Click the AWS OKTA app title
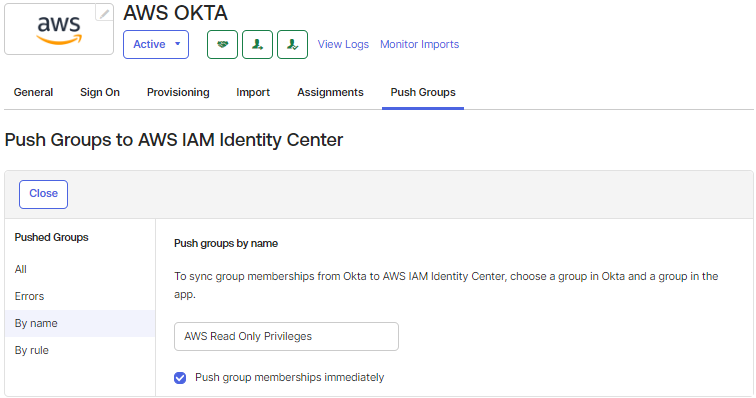756x398 pixels. coord(176,13)
